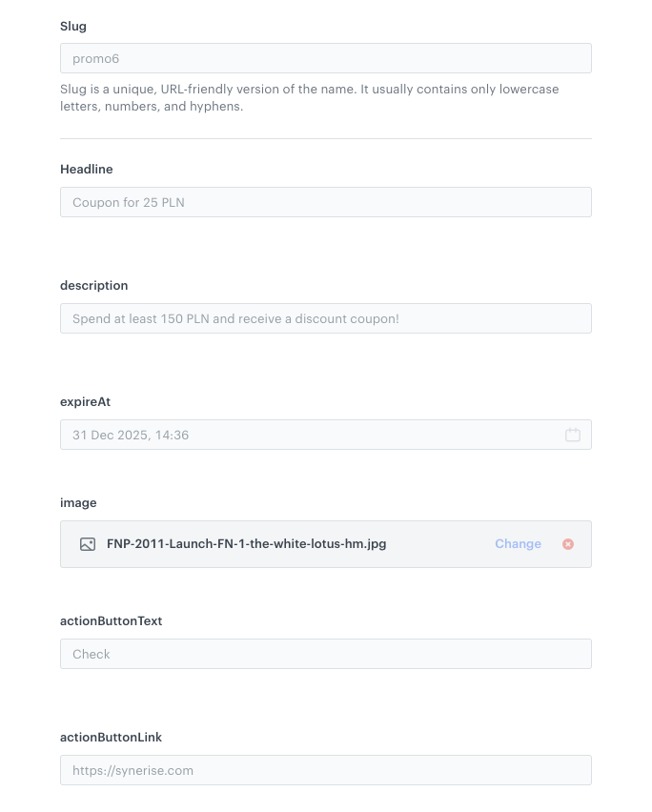Click the FNP-2011-Launch file name

(x=246, y=544)
